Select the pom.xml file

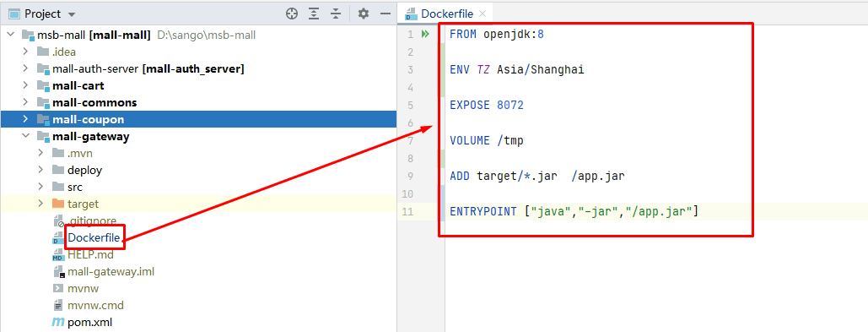(x=198, y=322)
